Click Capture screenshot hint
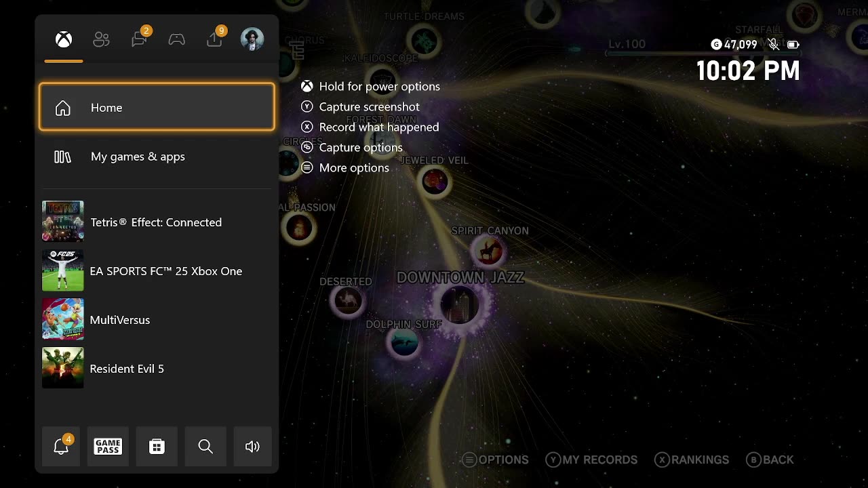 tap(361, 106)
